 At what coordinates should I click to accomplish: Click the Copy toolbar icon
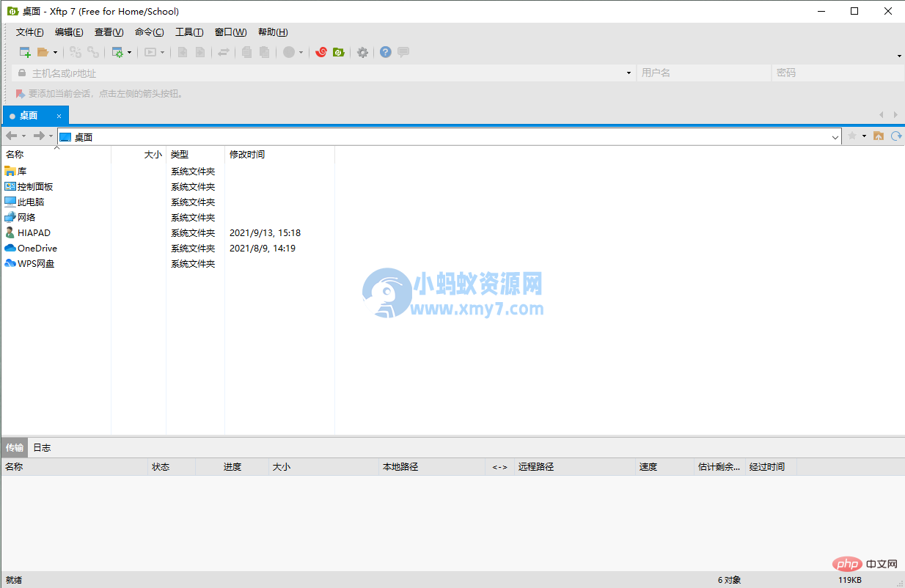pyautogui.click(x=247, y=52)
